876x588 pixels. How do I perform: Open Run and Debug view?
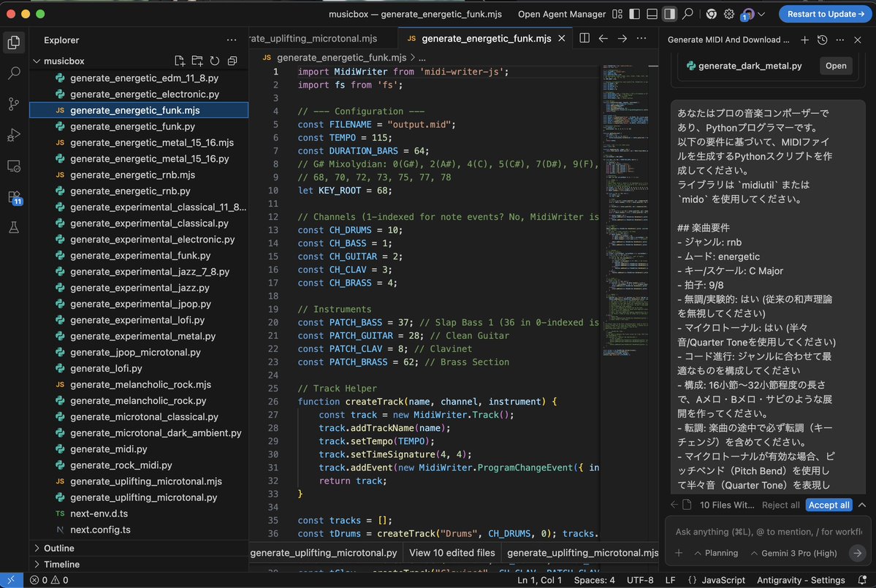[x=14, y=134]
